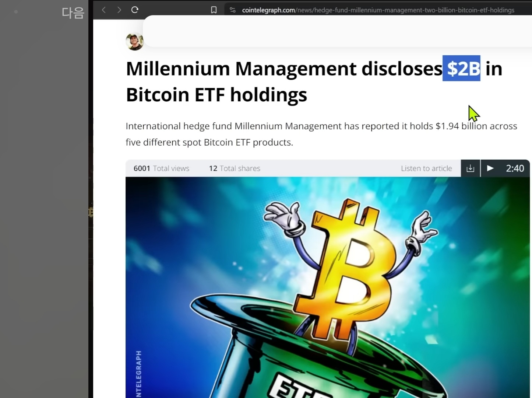Click the 다음 label in the left panel

pyautogui.click(x=73, y=13)
